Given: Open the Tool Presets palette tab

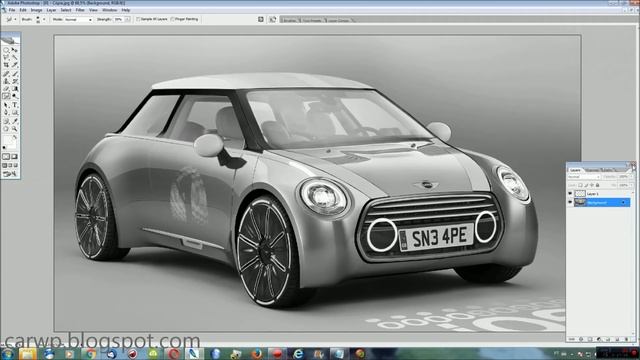Looking at the screenshot, I should (x=312, y=20).
